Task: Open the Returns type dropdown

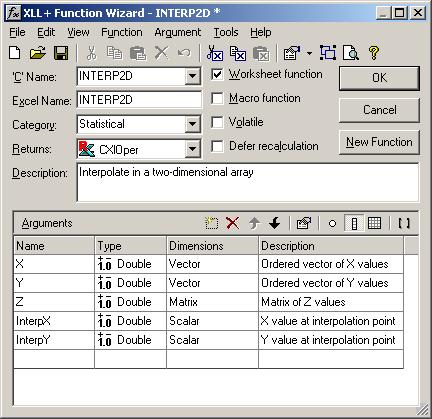Action: click(192, 148)
